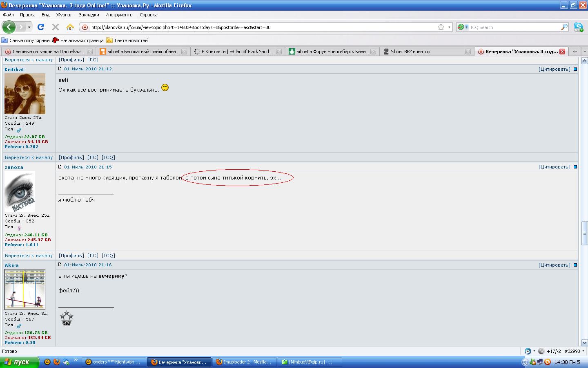
Task: Quote KritikaL's post via Цитировать
Action: (555, 69)
